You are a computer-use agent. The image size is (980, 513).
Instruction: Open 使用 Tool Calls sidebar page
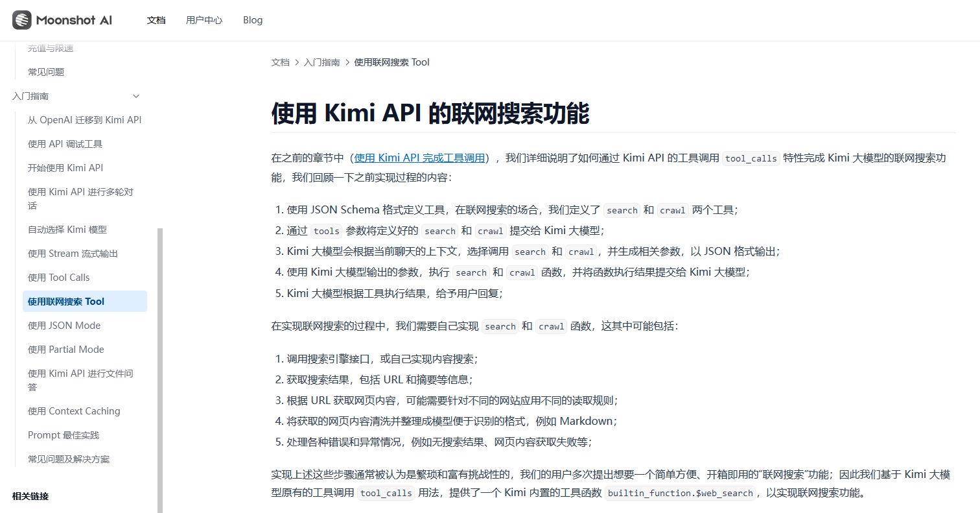[58, 278]
